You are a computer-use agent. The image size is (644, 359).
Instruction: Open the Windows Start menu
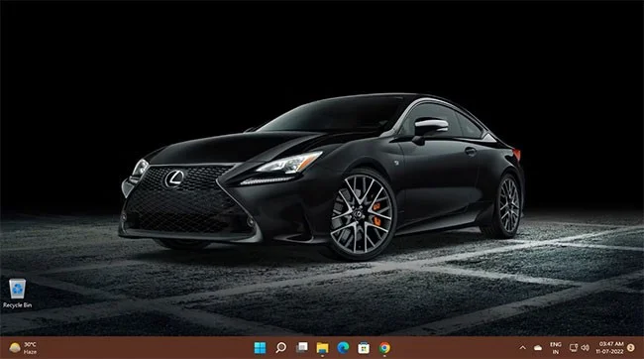260,348
